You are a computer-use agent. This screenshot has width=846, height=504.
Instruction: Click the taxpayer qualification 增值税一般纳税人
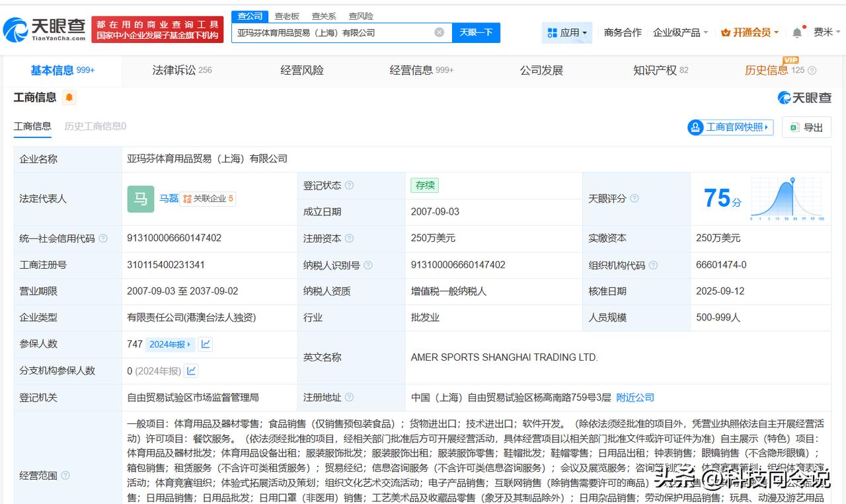click(449, 291)
